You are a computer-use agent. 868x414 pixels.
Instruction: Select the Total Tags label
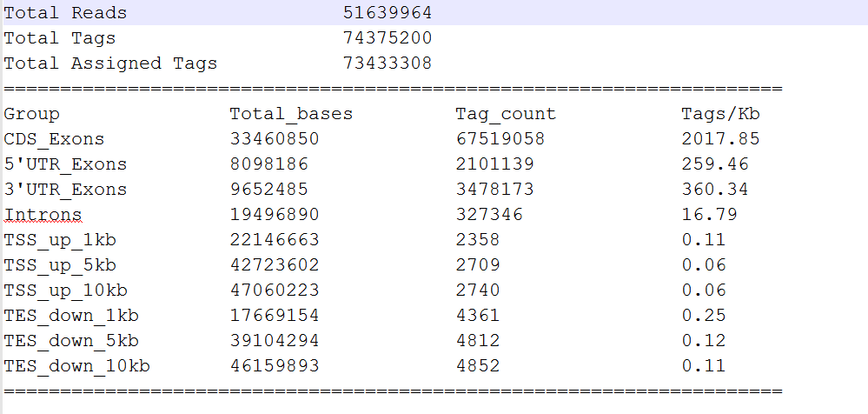click(59, 38)
